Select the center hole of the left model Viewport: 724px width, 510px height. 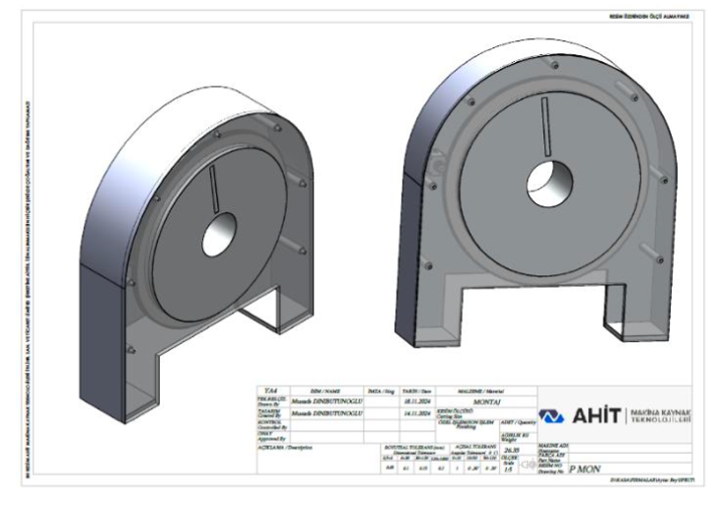pyautogui.click(x=217, y=239)
